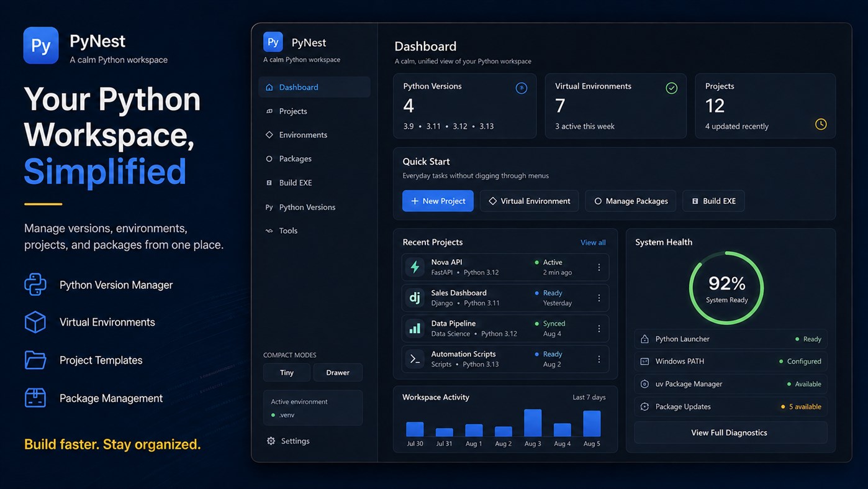The width and height of the screenshot is (868, 489).
Task: Click View Full Diagnostics
Action: pos(730,432)
